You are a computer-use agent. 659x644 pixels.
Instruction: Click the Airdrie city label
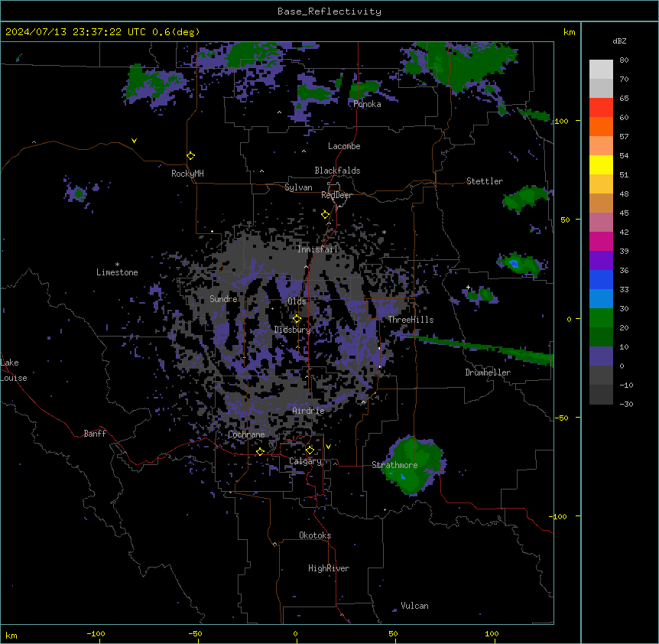pos(308,411)
